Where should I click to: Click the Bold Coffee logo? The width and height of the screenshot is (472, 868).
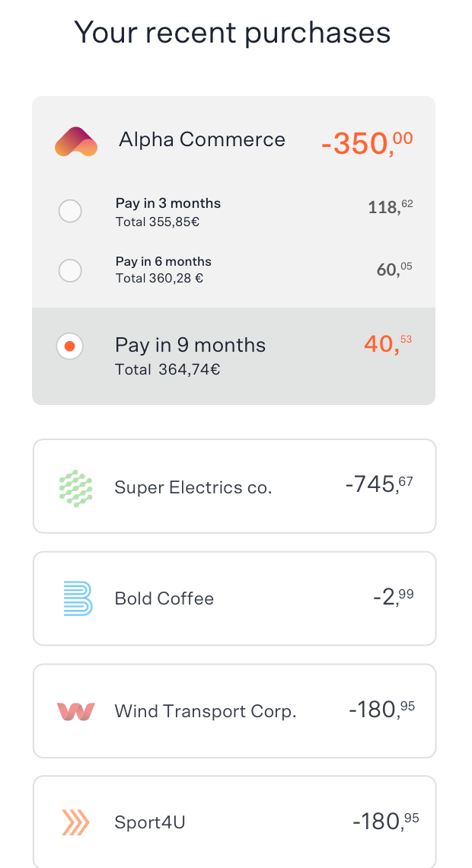(x=75, y=598)
